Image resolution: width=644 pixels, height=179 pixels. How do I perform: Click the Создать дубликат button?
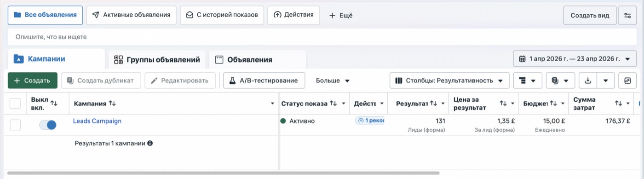point(101,81)
